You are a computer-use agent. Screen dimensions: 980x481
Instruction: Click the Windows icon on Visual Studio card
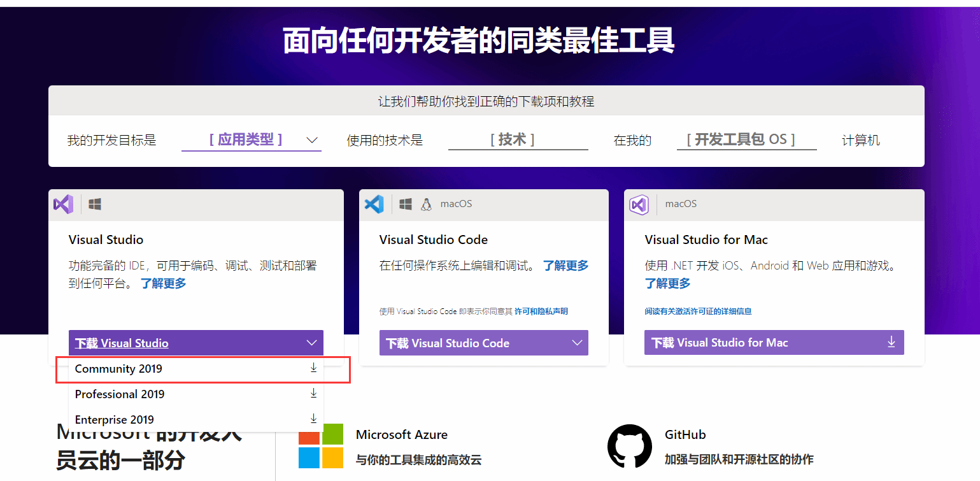(x=95, y=205)
